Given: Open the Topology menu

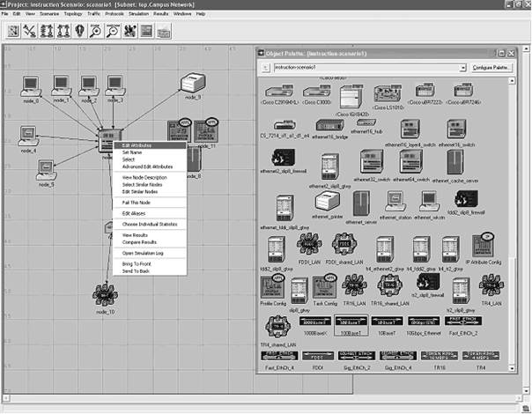Looking at the screenshot, I should click(x=72, y=14).
